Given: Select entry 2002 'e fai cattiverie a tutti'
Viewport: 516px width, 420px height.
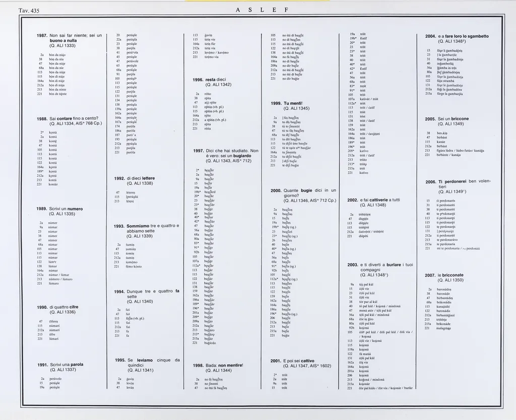Looking at the screenshot, I should (x=373, y=200).
